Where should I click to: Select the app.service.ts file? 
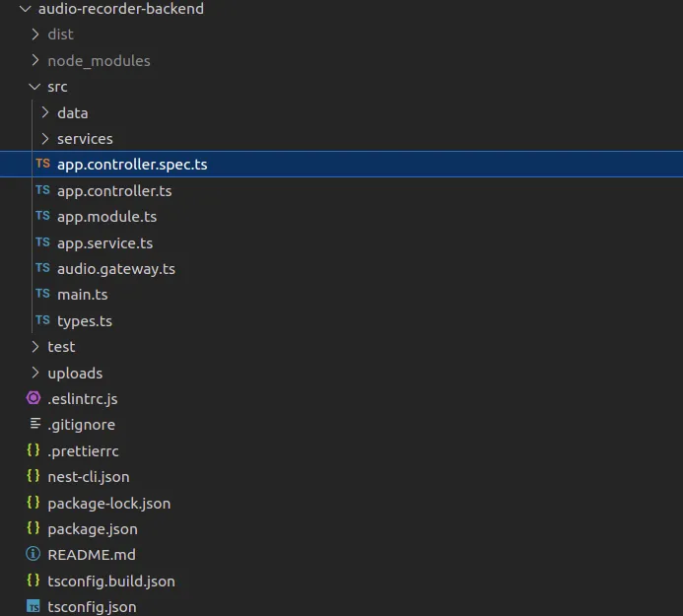[104, 242]
